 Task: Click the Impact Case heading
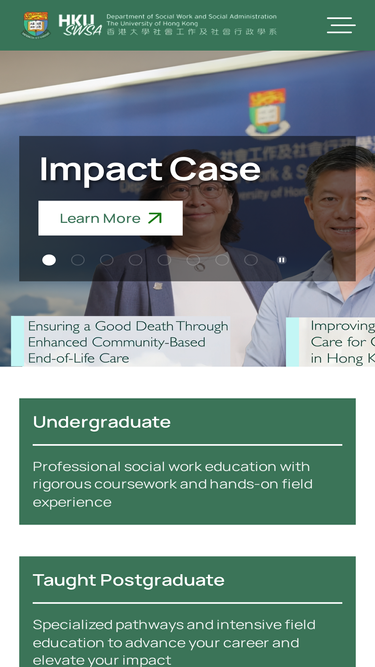click(150, 169)
